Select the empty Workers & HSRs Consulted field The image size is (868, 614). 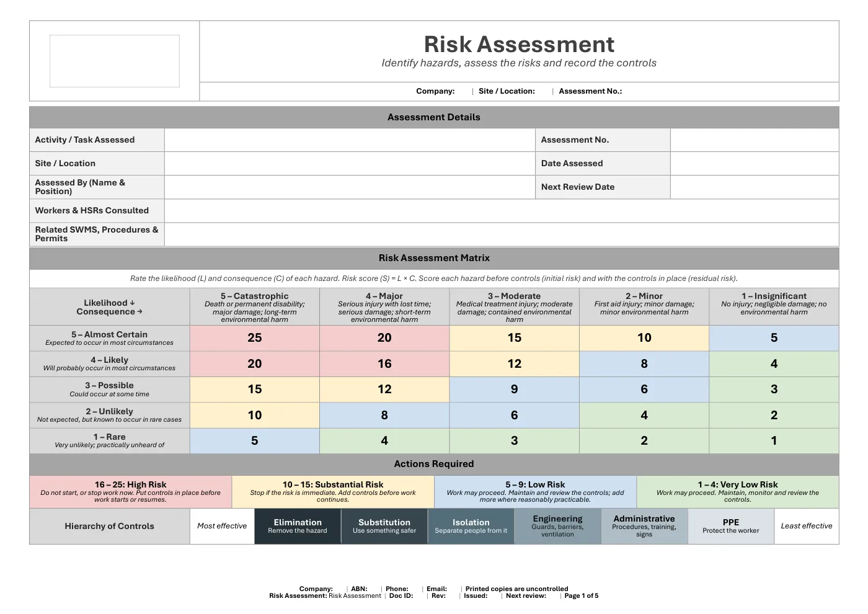[502, 211]
